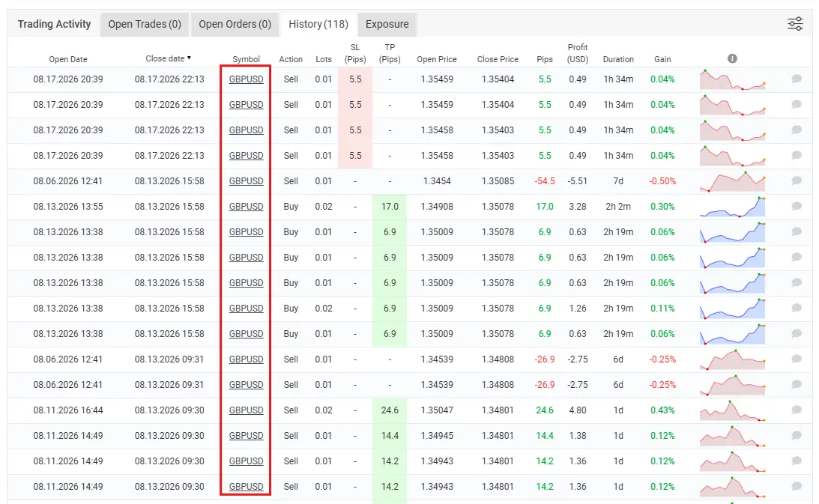Image resolution: width=819 pixels, height=504 pixels.
Task: Click the 1.26 profit value
Action: tap(578, 308)
